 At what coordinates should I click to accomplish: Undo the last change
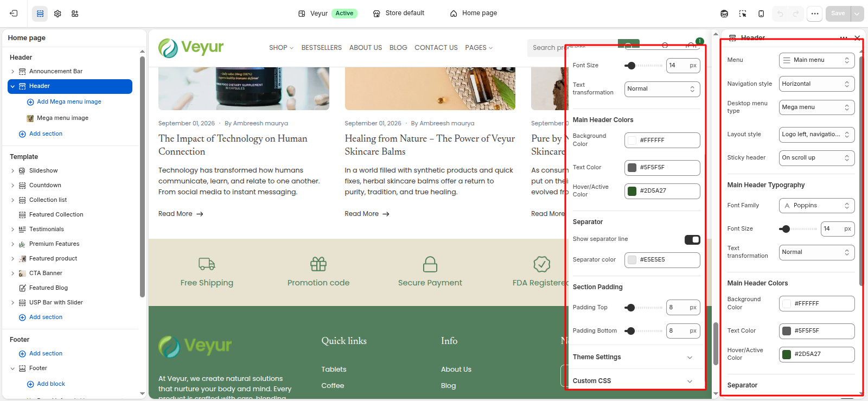780,14
